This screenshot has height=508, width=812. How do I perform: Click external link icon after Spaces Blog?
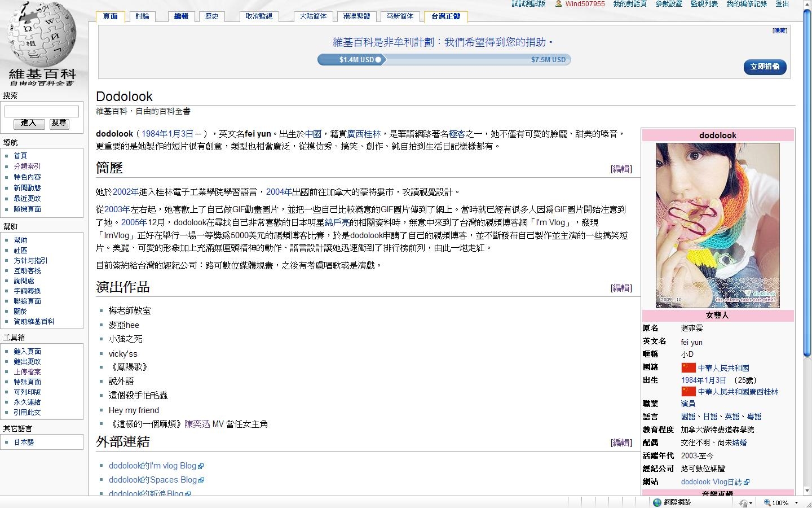point(201,480)
